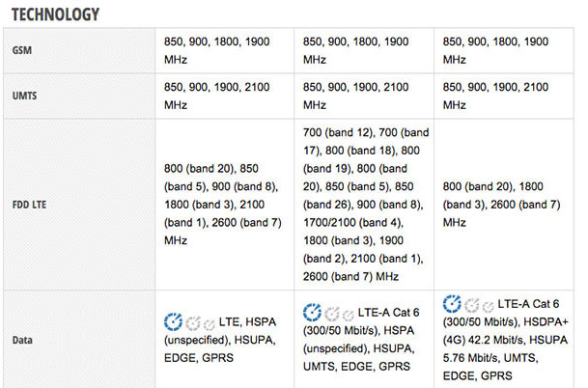Click the blue speed gauge icon in last Data cell
The width and height of the screenshot is (588, 388).
point(452,304)
